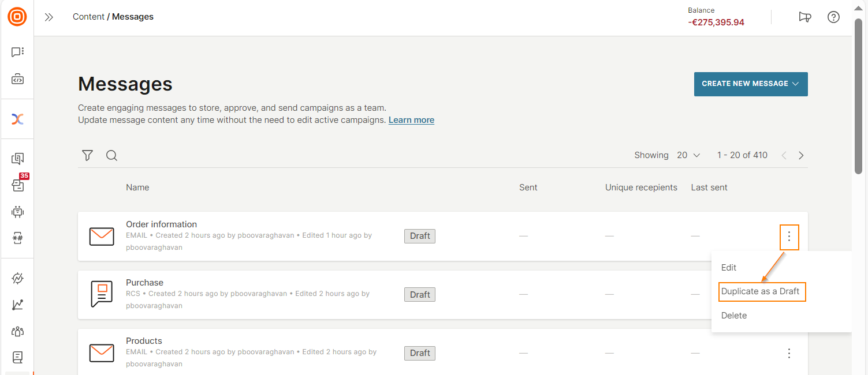
Task: Open the Learn more link
Action: [x=411, y=119]
